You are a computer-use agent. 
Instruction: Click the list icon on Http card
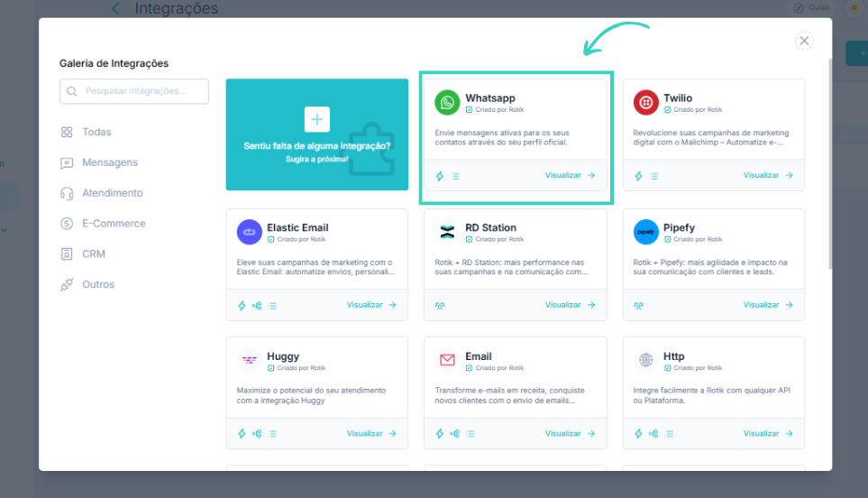tap(670, 434)
